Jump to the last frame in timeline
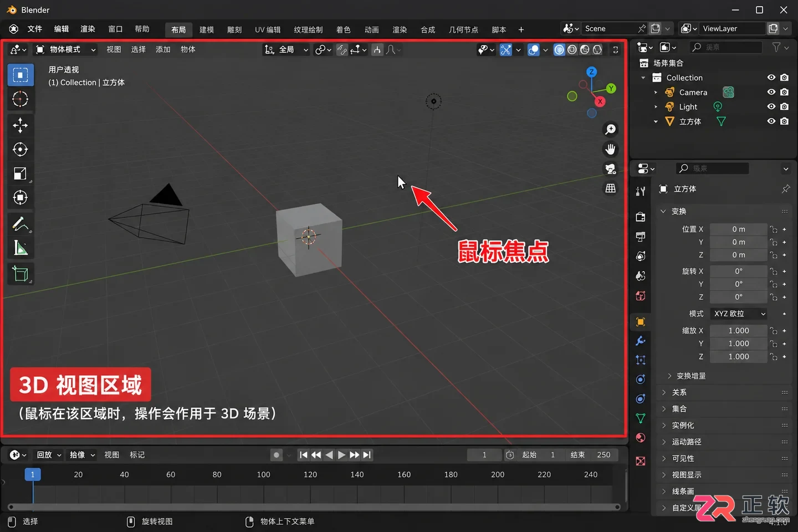 pyautogui.click(x=367, y=455)
